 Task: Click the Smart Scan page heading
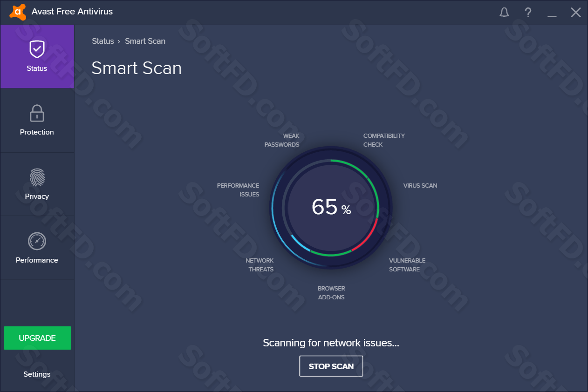coord(137,68)
